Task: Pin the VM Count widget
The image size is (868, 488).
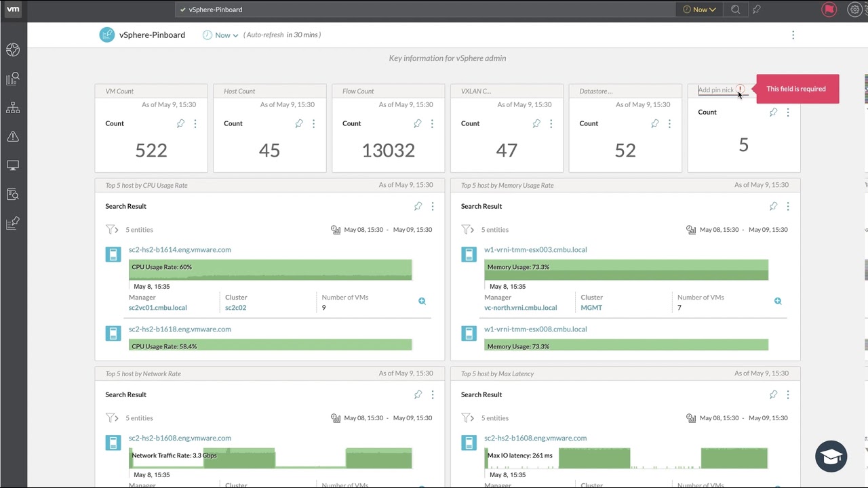Action: click(180, 123)
